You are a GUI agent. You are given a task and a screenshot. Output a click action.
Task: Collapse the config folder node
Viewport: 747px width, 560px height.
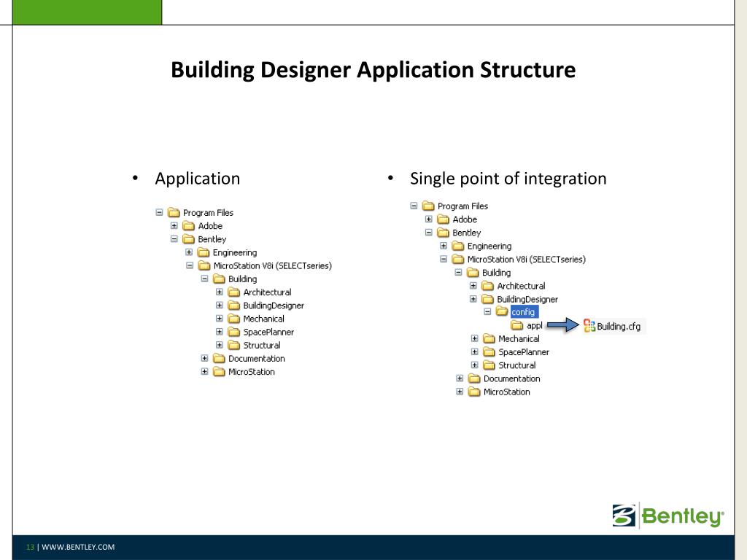(x=487, y=311)
